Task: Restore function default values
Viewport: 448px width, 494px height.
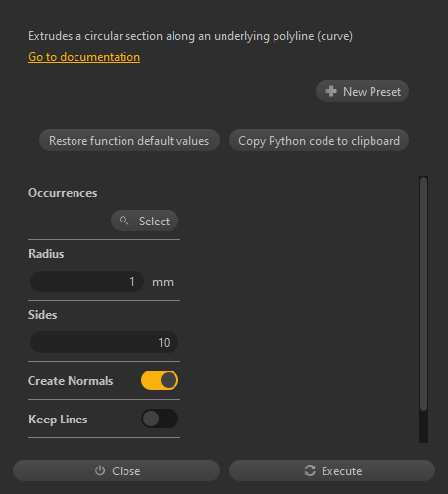Action: [129, 141]
